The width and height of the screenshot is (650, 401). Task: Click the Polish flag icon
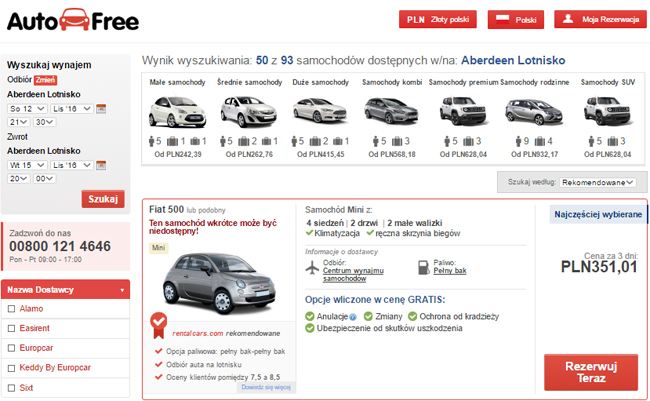coord(502,19)
